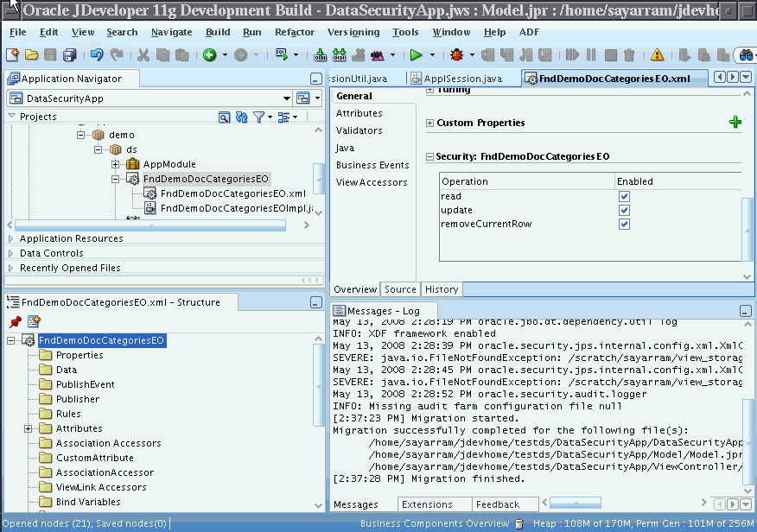Screen dimensions: 757x532
Task: Open the Refactor menu
Action: pos(295,32)
